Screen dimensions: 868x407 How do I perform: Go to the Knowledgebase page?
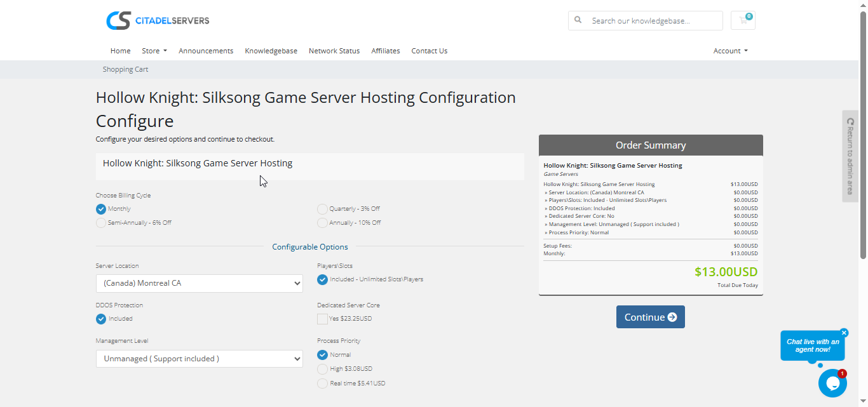tap(271, 51)
